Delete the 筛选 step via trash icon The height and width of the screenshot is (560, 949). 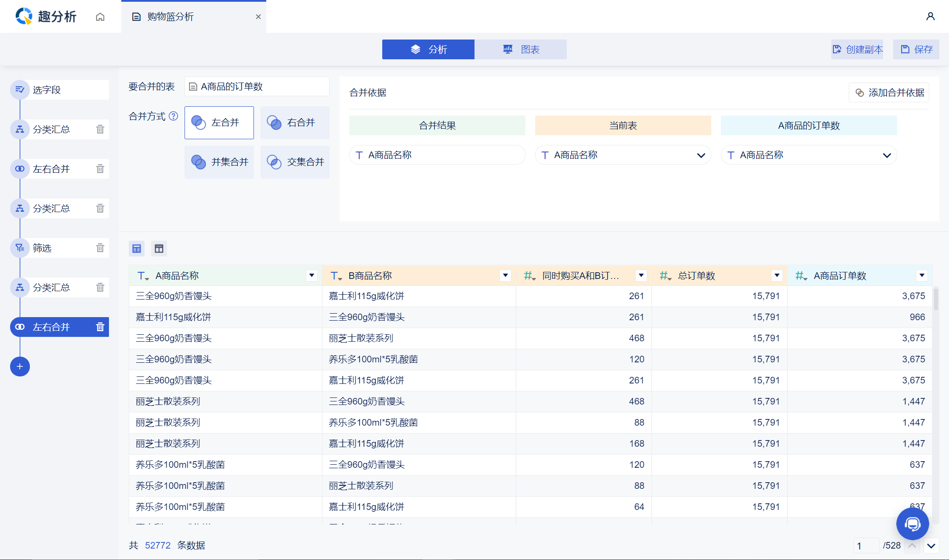[100, 248]
